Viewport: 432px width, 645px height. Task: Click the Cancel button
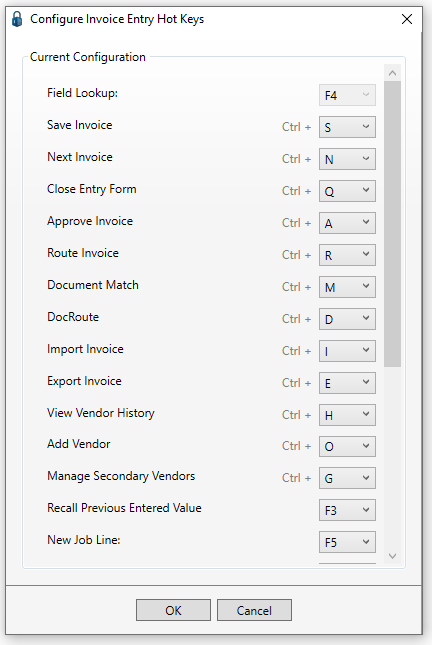[254, 610]
